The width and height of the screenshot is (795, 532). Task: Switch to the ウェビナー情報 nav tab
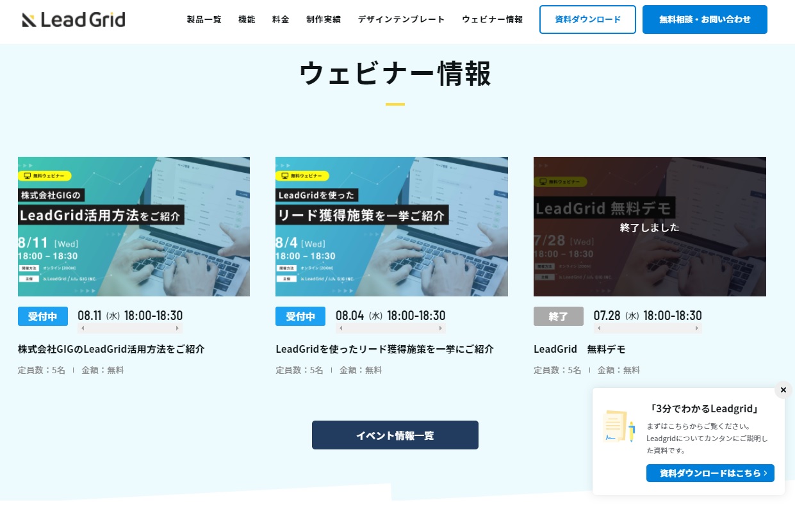(x=491, y=19)
